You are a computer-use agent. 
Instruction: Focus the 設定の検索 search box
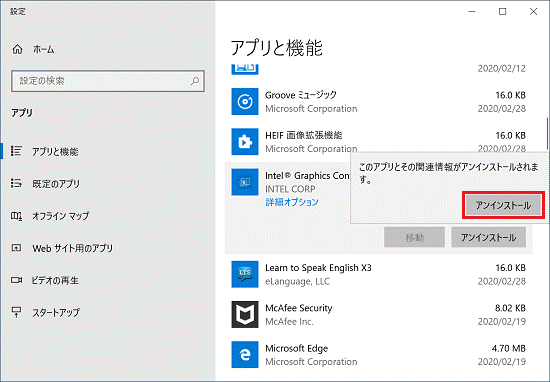click(108, 81)
